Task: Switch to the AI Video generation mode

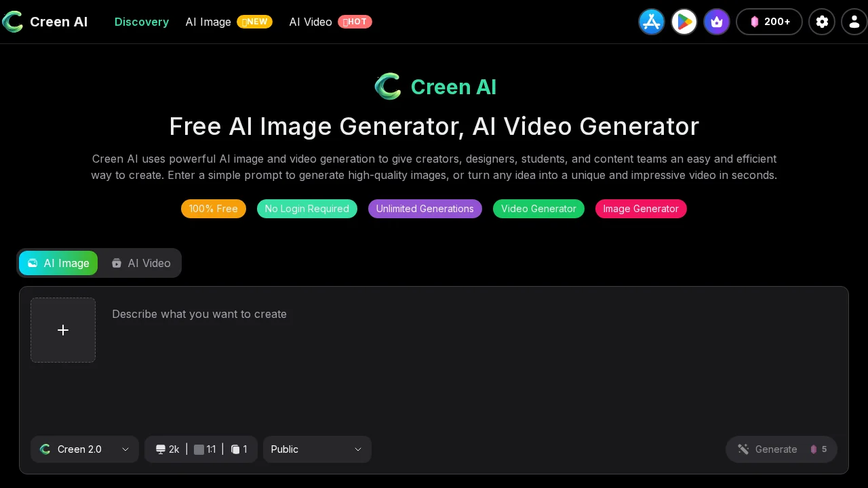Action: [141, 263]
